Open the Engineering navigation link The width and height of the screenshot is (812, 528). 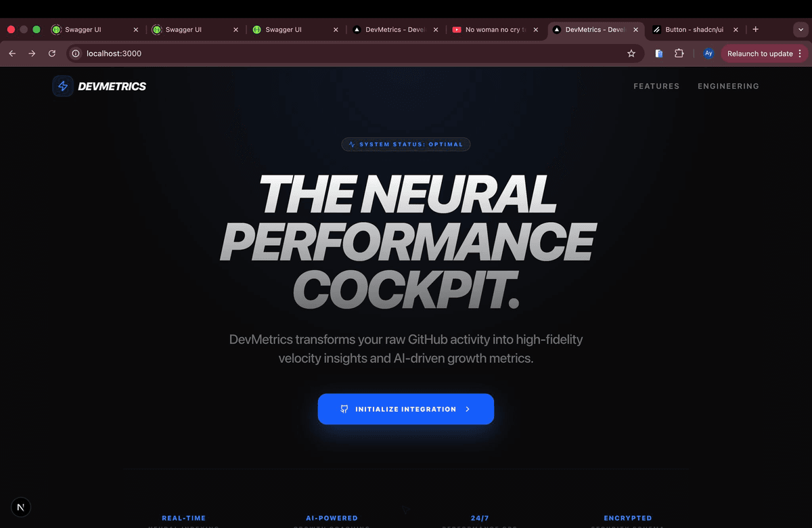pyautogui.click(x=728, y=86)
